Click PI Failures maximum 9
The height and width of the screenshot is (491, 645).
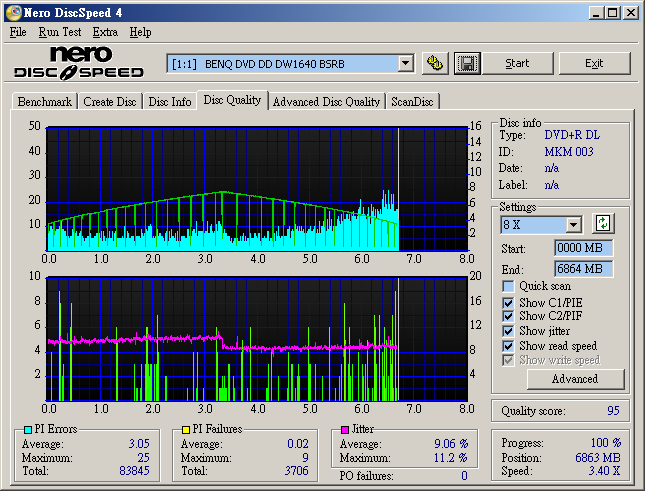(x=305, y=458)
